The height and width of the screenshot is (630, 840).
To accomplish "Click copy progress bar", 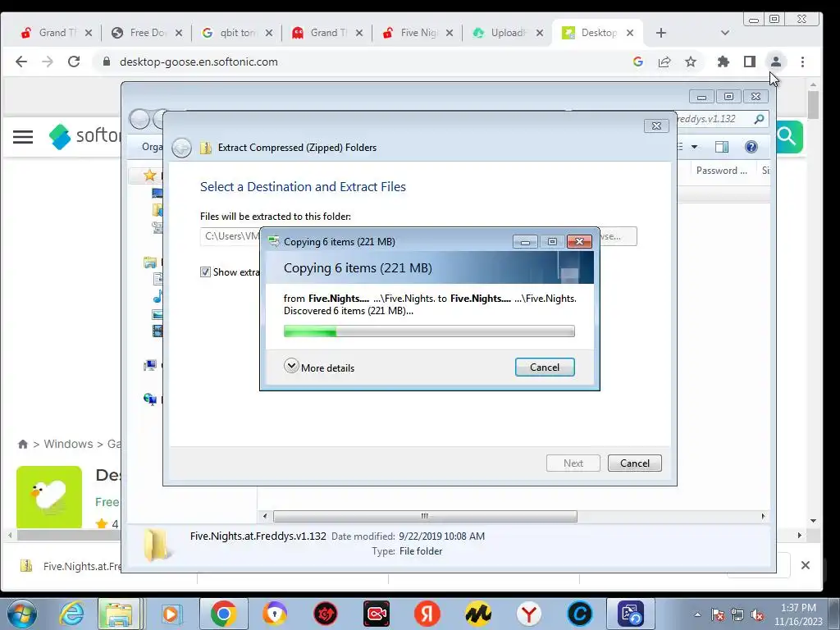I will 429,331.
